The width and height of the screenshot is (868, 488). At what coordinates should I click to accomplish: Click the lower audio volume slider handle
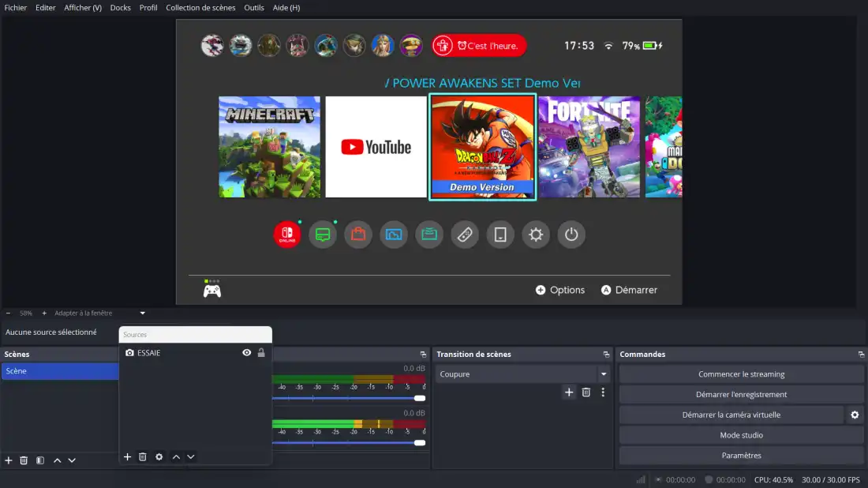[x=420, y=442]
